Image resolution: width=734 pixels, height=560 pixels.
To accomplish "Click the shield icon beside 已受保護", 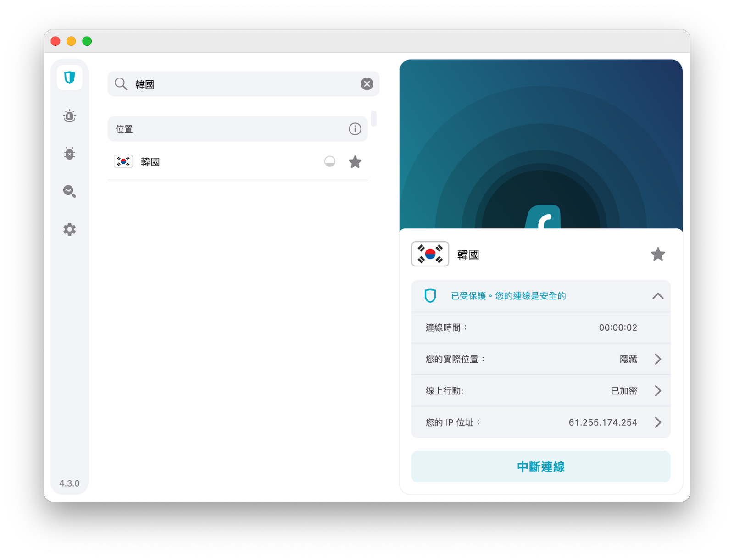I will click(430, 296).
